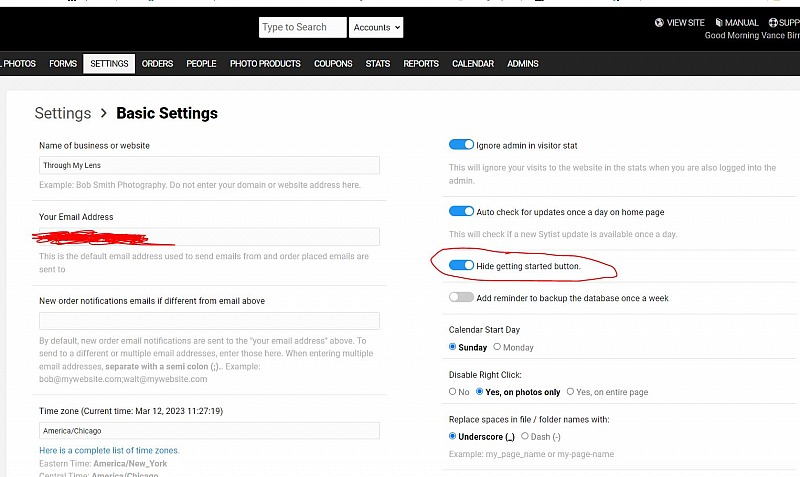Enable weekly database backup reminder
Screen dimensions: 800x477
(461, 297)
